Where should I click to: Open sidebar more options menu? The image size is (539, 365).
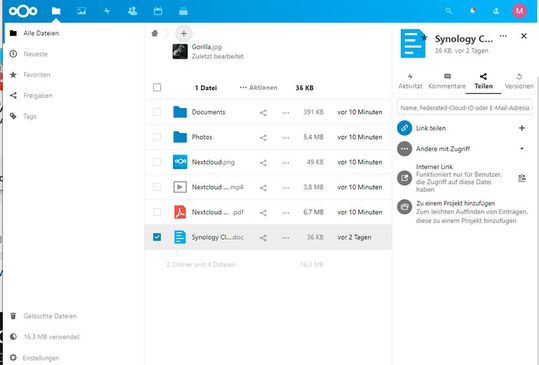[503, 36]
